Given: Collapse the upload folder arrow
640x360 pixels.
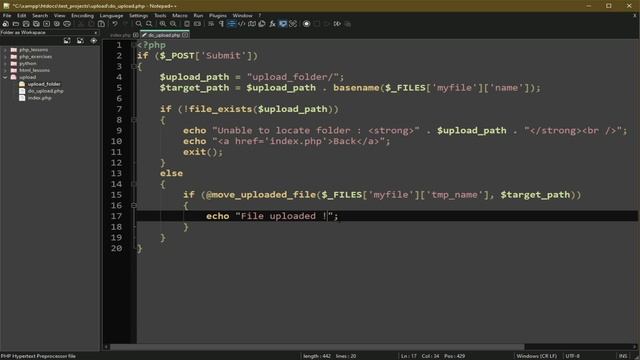Looking at the screenshot, I should (x=5, y=77).
